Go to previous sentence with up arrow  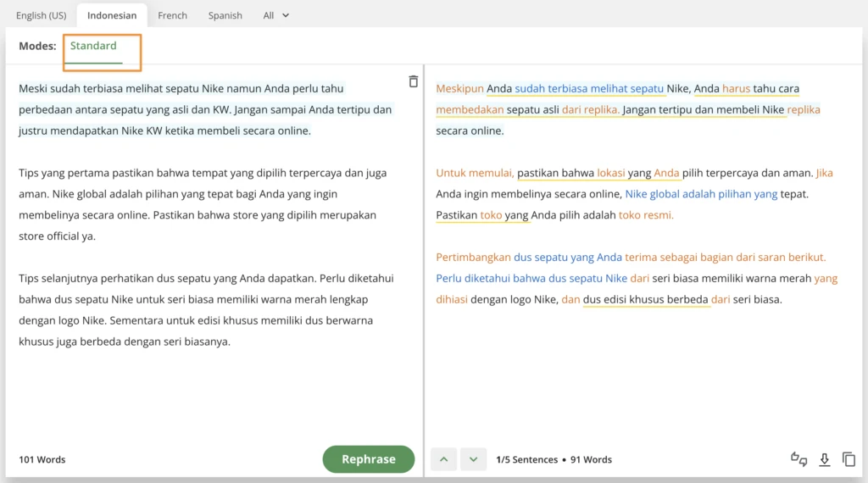click(x=443, y=459)
